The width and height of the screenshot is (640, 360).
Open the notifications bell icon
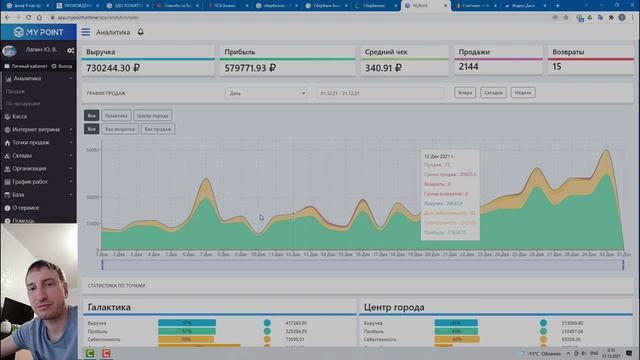coord(140,32)
